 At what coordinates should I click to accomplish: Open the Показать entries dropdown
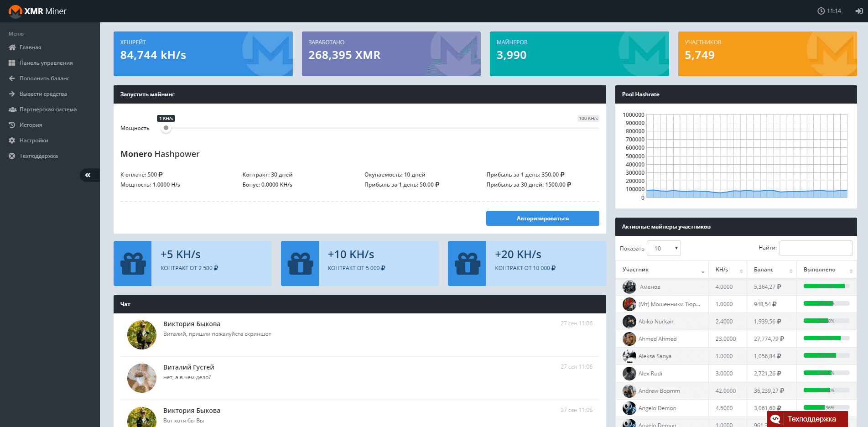tap(664, 248)
